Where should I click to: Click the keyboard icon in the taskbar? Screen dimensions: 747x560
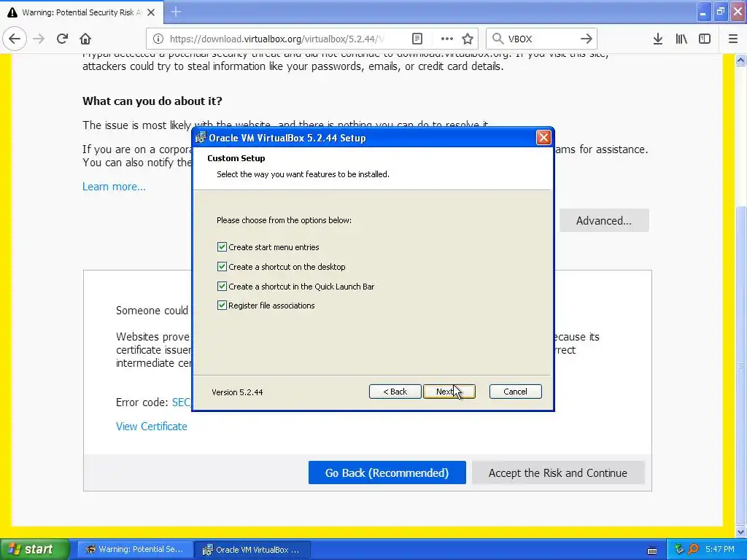point(652,550)
